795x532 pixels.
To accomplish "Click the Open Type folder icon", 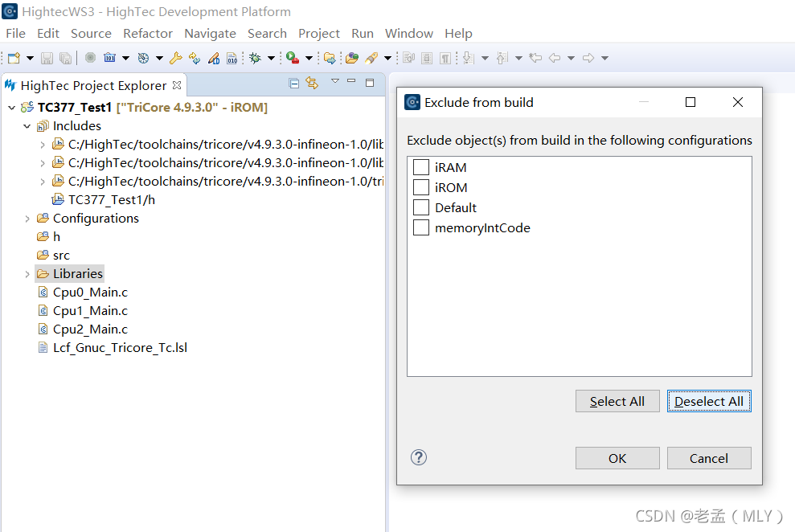I will 352,58.
